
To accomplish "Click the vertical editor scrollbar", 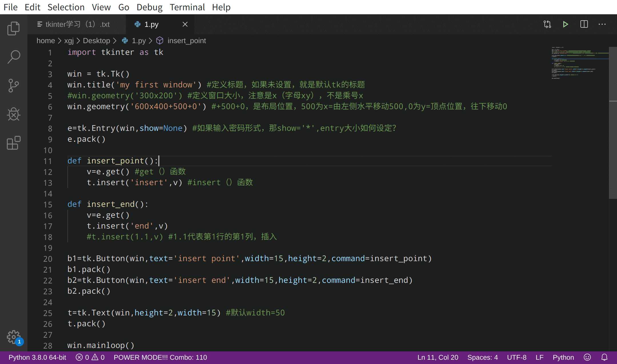I will 613,123.
